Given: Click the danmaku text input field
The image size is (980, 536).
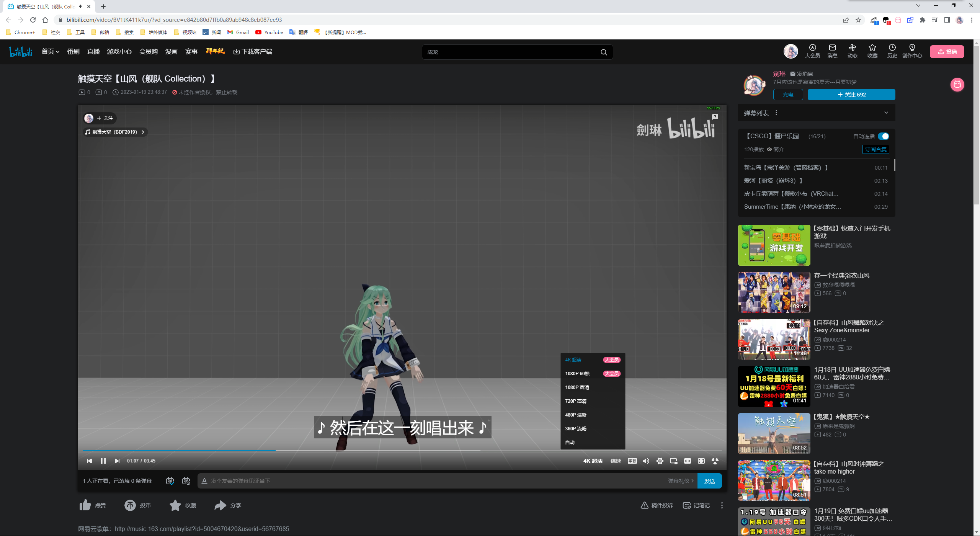Looking at the screenshot, I should (x=436, y=481).
